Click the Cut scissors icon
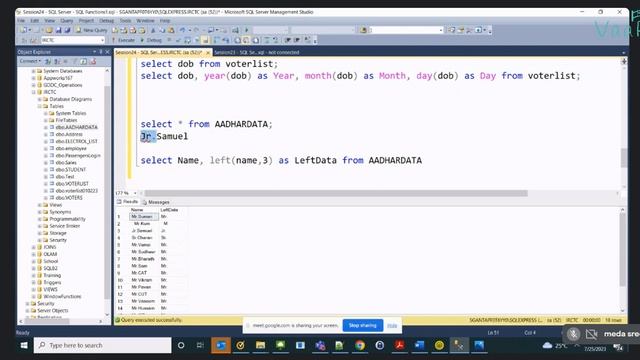The image size is (640, 360). (x=153, y=30)
